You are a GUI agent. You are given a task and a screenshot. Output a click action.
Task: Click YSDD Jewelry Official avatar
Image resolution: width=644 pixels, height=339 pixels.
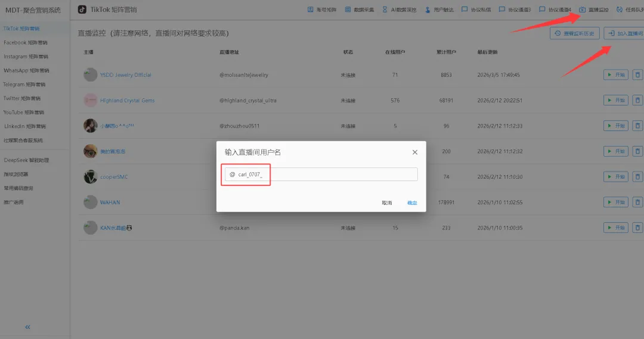click(91, 74)
